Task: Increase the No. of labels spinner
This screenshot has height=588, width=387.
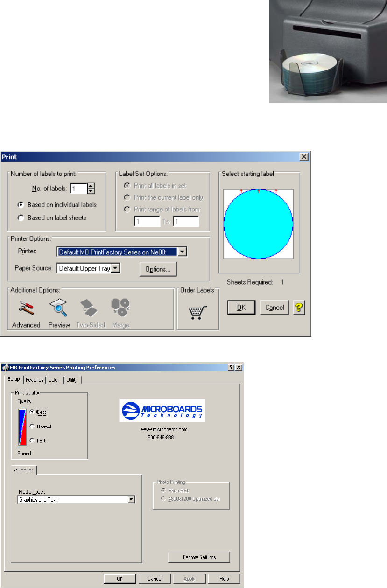Action: point(91,186)
